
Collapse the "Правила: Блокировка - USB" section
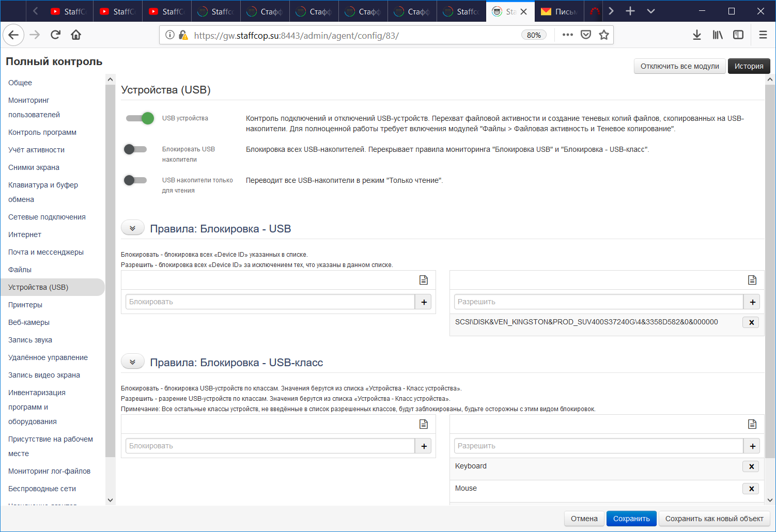pyautogui.click(x=132, y=227)
